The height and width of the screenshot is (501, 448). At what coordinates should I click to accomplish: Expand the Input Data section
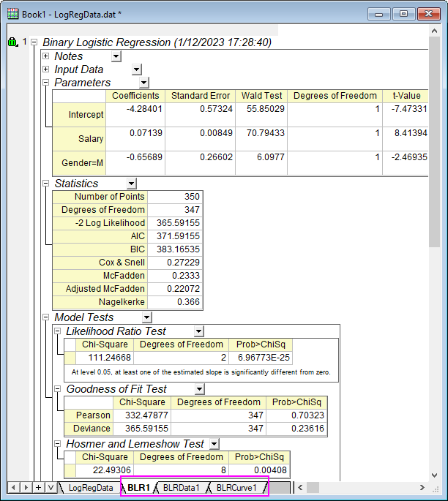[45, 69]
